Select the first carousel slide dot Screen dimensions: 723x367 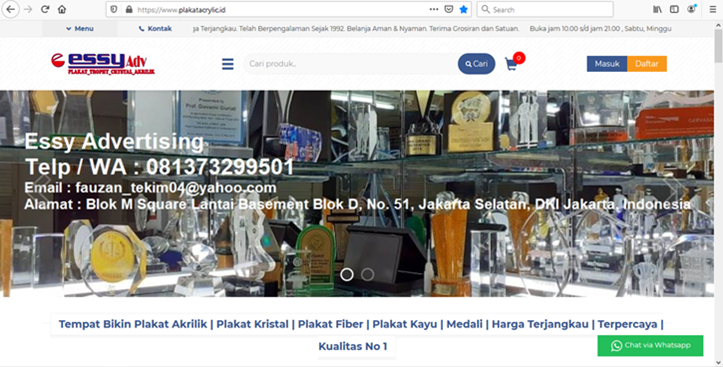click(347, 275)
